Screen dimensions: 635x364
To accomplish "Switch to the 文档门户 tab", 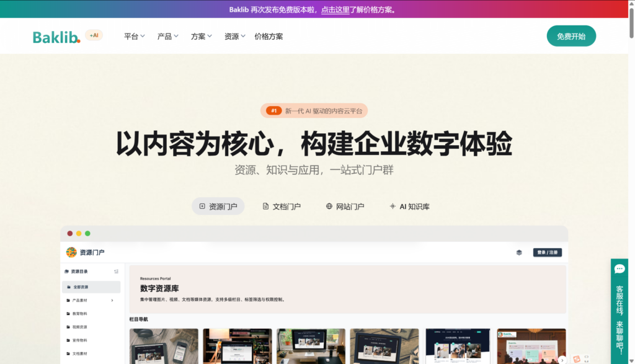I will 282,206.
